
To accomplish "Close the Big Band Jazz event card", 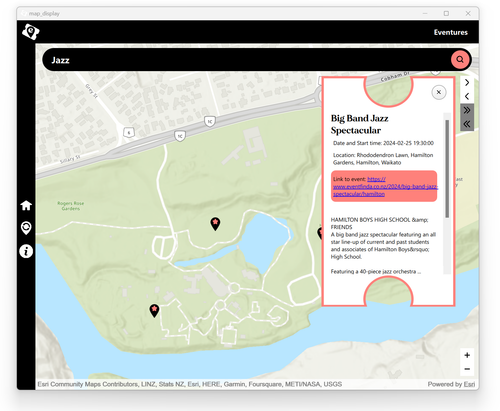I will tap(439, 92).
